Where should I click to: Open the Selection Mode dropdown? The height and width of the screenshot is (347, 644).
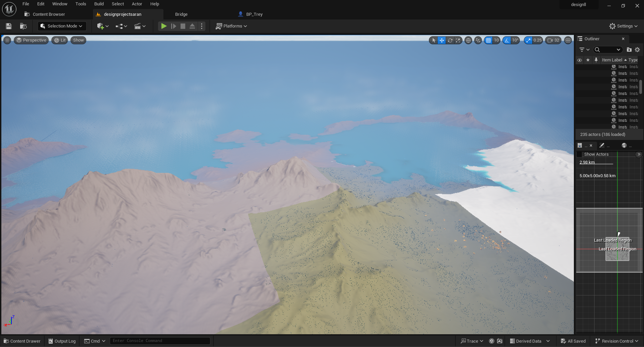[62, 26]
